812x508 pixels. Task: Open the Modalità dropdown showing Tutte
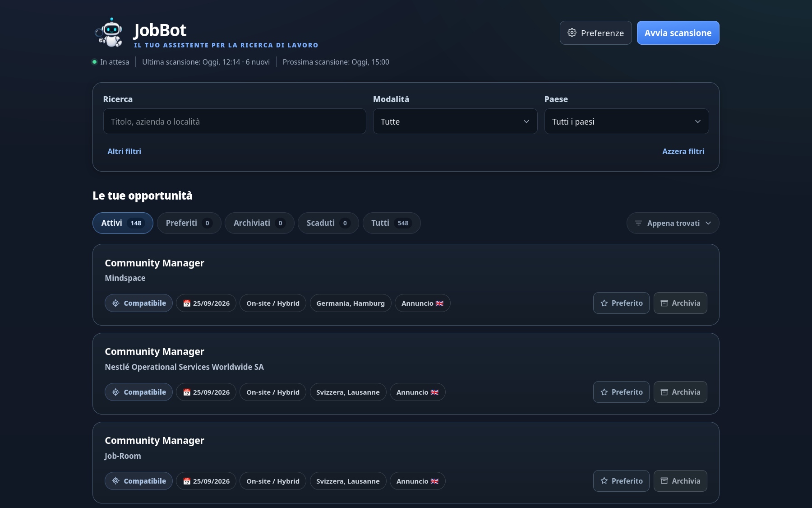(x=455, y=121)
